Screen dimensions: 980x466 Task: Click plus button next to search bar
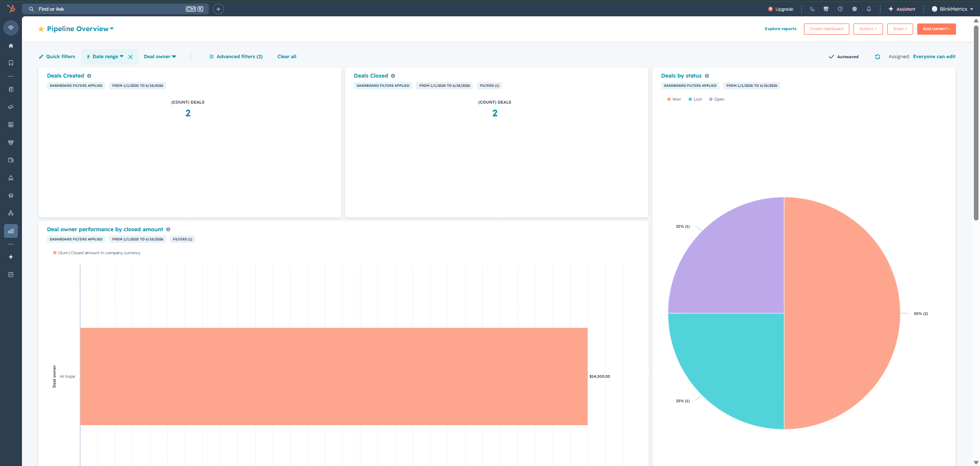click(x=218, y=9)
